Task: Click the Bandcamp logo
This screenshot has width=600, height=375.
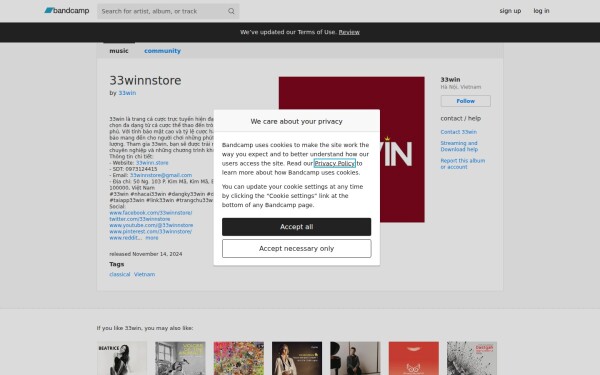Action: point(67,11)
